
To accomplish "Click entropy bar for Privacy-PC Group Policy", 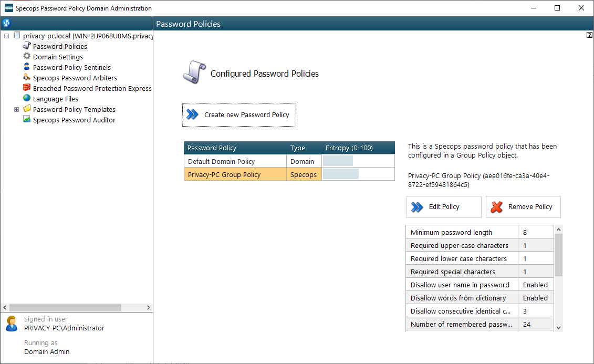I will (x=341, y=174).
